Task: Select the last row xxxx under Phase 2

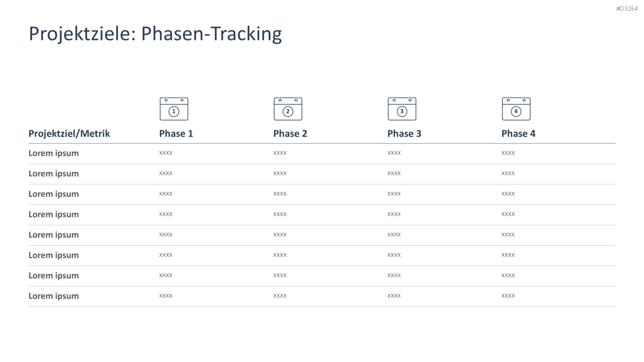Action: (x=280, y=296)
